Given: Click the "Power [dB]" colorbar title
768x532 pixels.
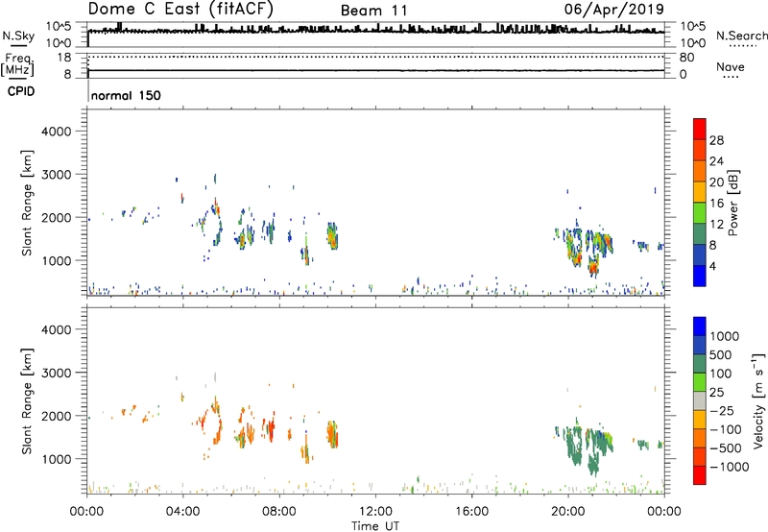Looking at the screenshot, I should pos(732,203).
